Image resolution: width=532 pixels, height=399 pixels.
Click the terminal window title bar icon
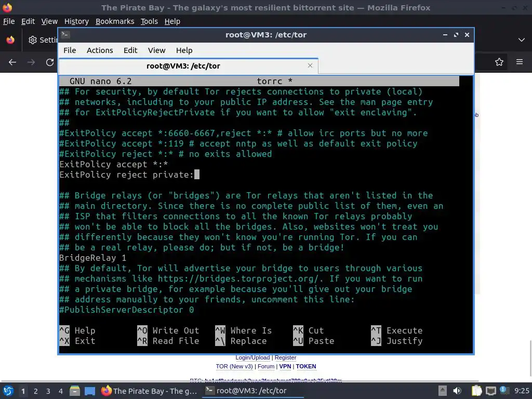coord(65,35)
